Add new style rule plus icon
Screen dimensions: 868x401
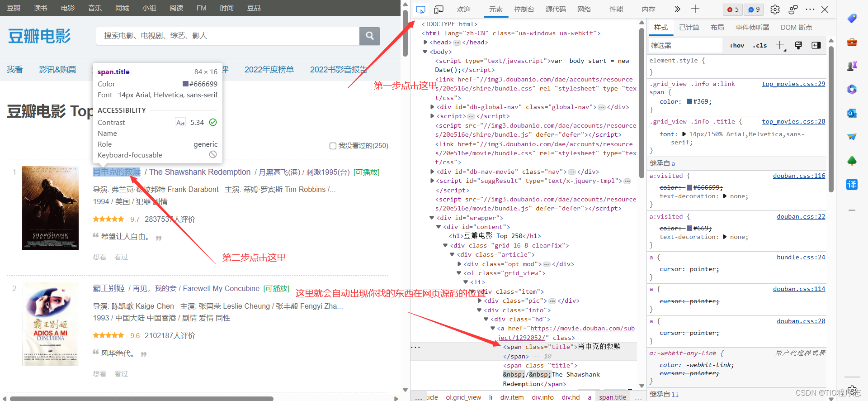pos(780,45)
